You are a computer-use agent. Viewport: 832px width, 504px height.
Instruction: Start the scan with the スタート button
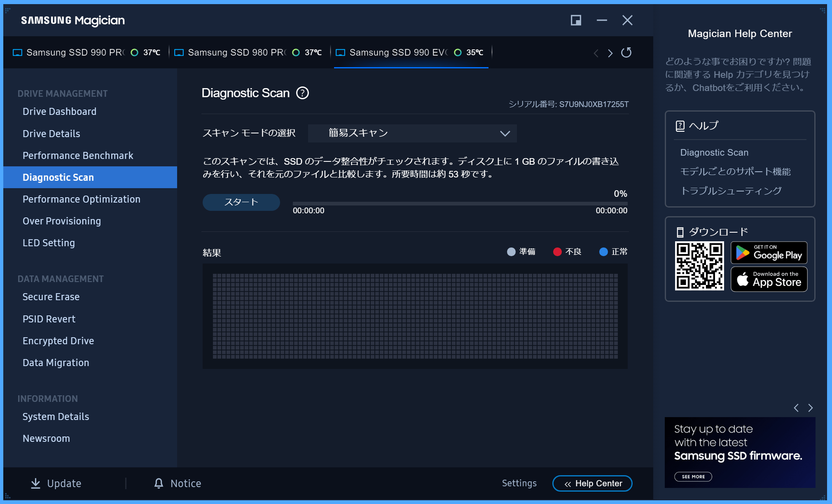pos(241,202)
